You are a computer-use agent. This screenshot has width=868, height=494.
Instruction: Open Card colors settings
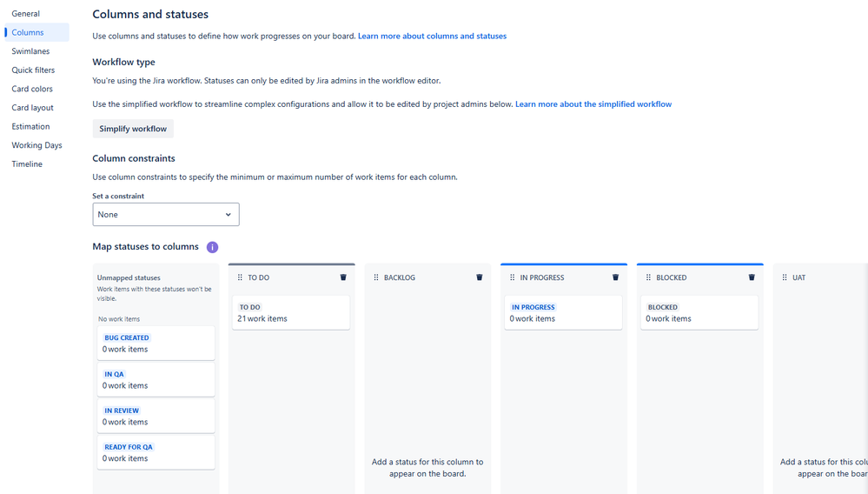point(32,89)
